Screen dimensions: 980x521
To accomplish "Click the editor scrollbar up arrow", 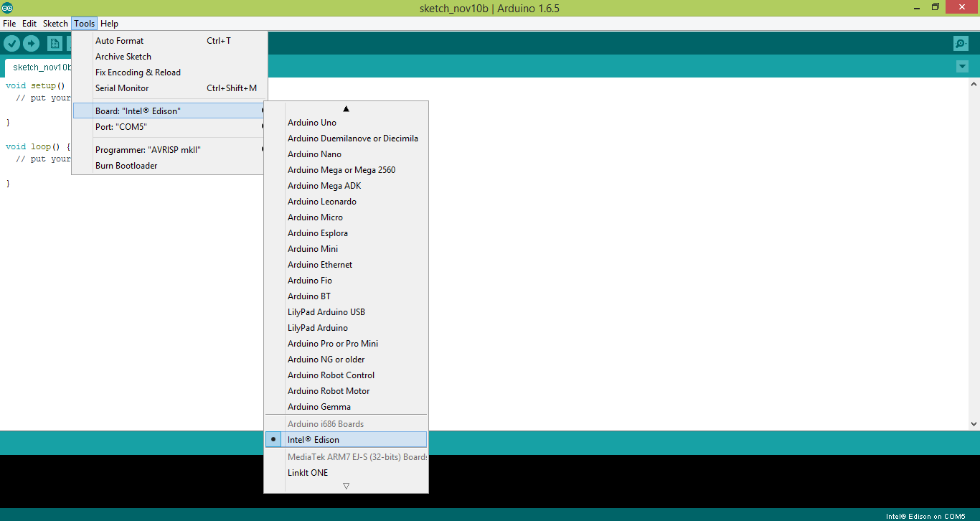I will coord(974,83).
